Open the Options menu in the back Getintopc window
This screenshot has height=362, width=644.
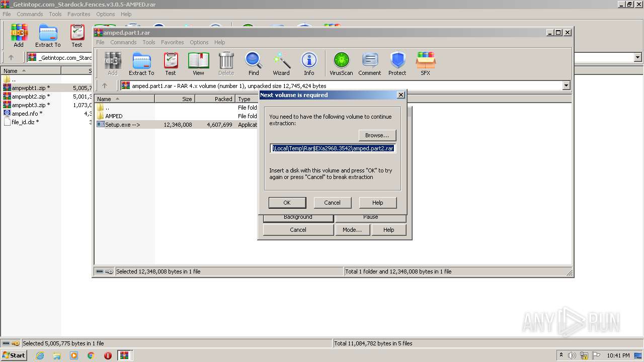pos(105,14)
